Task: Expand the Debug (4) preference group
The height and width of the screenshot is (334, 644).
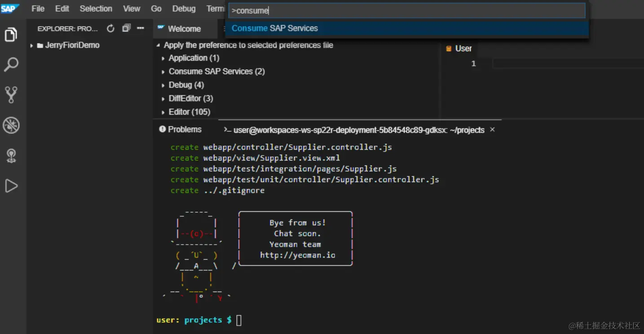Action: pos(163,85)
